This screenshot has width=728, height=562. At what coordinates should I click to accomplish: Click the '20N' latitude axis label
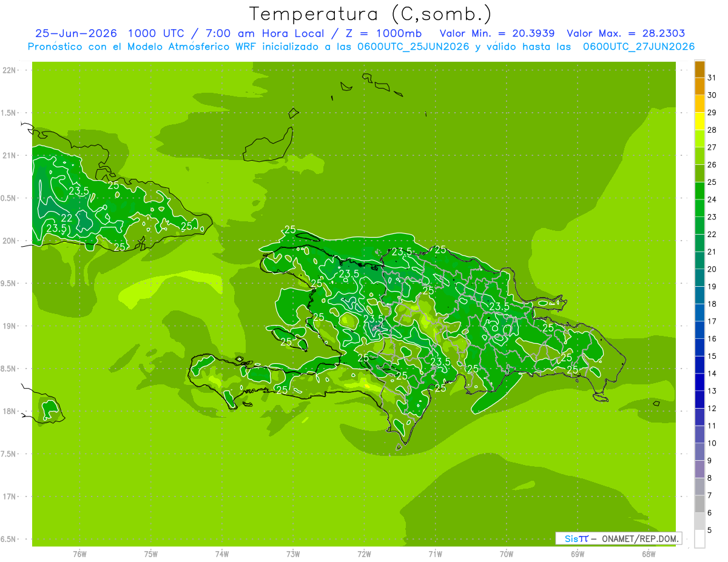click(x=9, y=241)
